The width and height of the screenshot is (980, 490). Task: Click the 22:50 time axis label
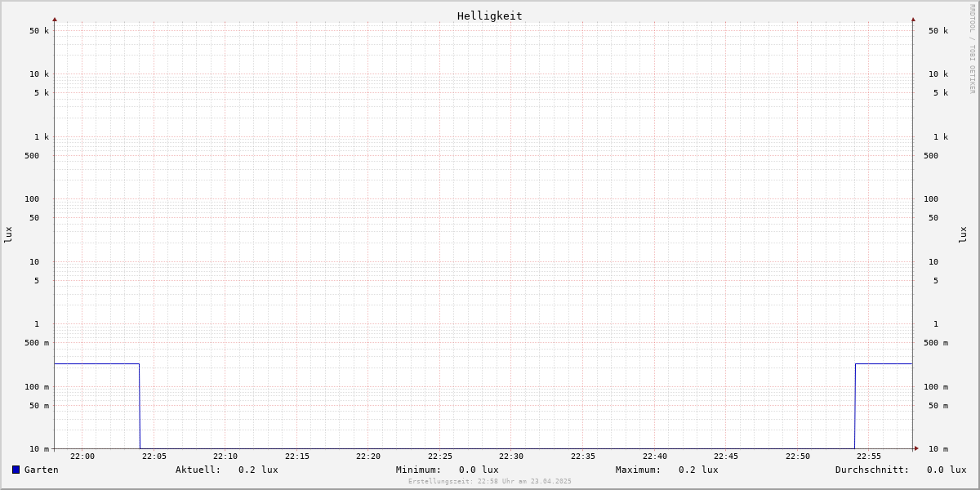tap(798, 457)
